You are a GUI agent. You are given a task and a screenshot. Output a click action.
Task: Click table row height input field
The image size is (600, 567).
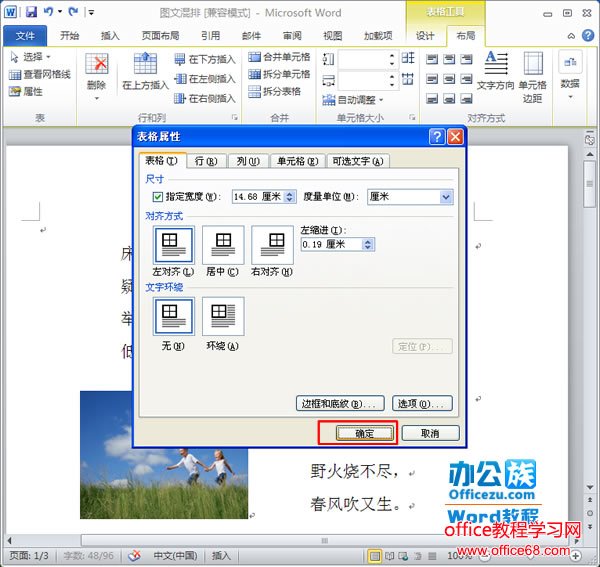(362, 59)
